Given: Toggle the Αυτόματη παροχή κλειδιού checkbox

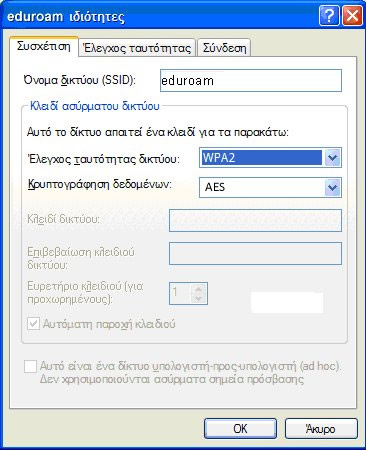Looking at the screenshot, I should pyautogui.click(x=33, y=324).
